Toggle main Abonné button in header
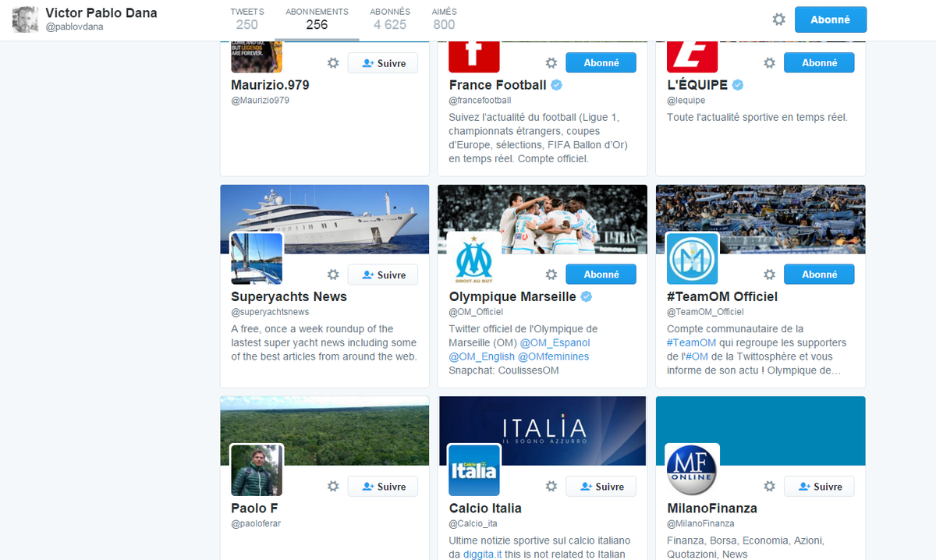Image resolution: width=936 pixels, height=560 pixels. pyautogui.click(x=831, y=19)
